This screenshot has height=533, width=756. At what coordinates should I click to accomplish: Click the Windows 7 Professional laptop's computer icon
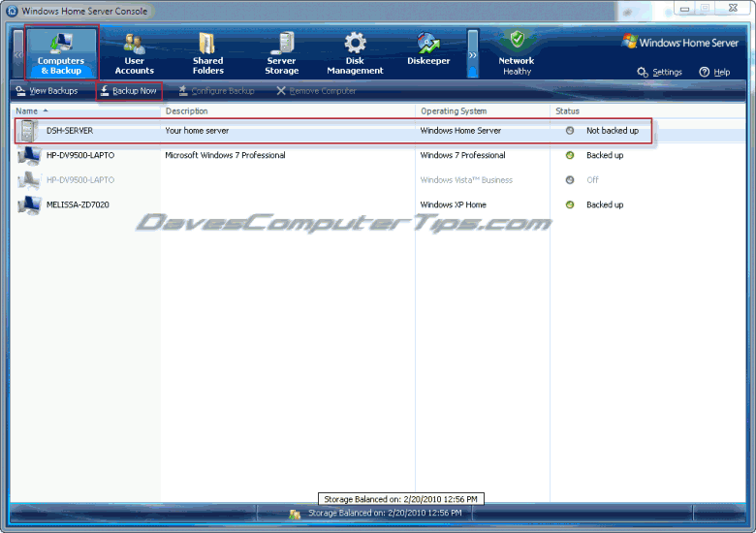[29, 156]
